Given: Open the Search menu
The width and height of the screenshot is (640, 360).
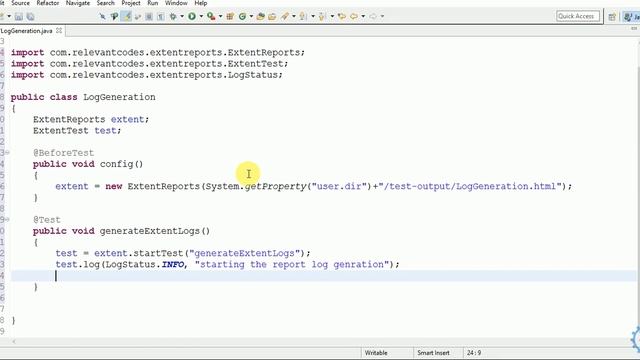Looking at the screenshot, I should [105, 3].
